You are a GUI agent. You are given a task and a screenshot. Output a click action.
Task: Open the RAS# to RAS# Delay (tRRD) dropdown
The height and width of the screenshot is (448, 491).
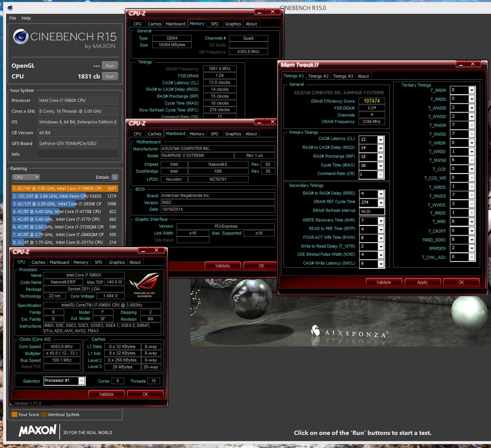pos(381,194)
